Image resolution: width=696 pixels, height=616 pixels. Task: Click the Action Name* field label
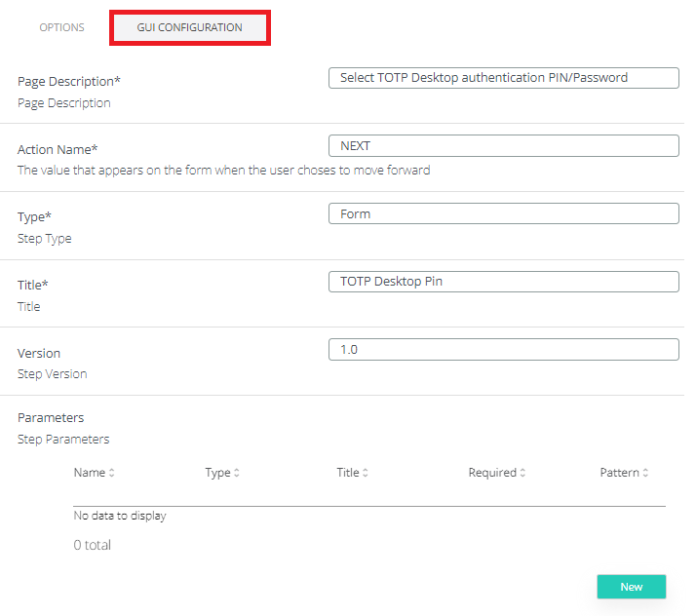click(x=58, y=149)
